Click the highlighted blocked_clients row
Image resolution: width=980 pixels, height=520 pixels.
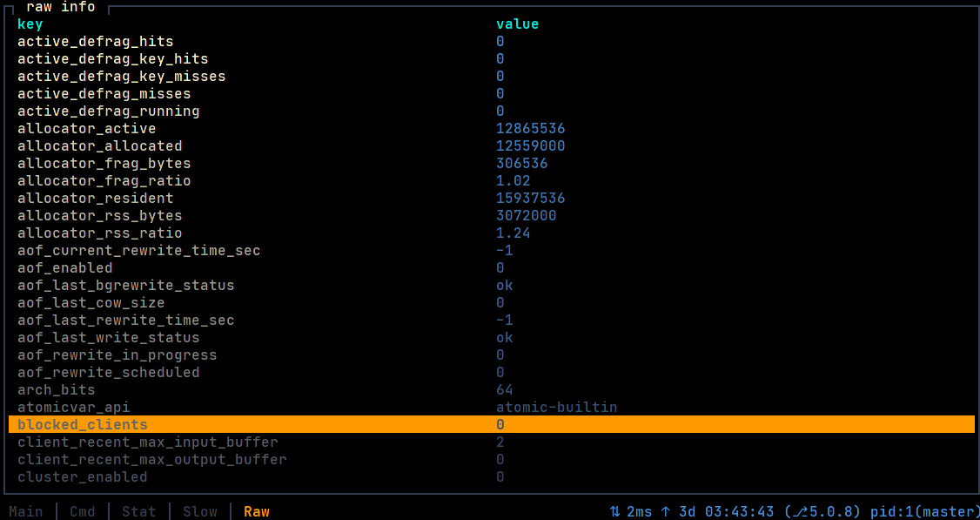pyautogui.click(x=492, y=425)
